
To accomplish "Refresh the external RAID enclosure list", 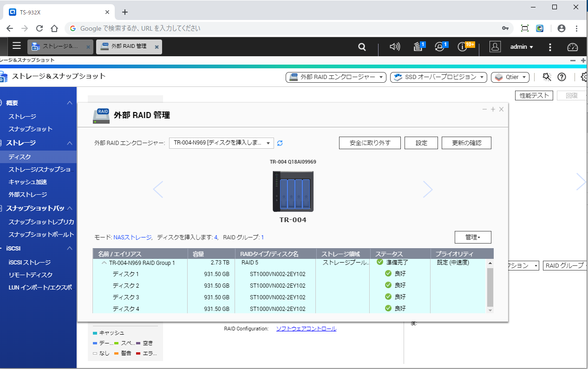I will tap(280, 143).
